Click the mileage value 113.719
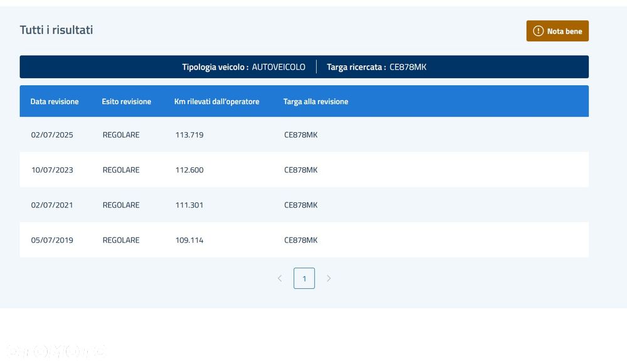Image resolution: width=627 pixels, height=364 pixels. (189, 135)
